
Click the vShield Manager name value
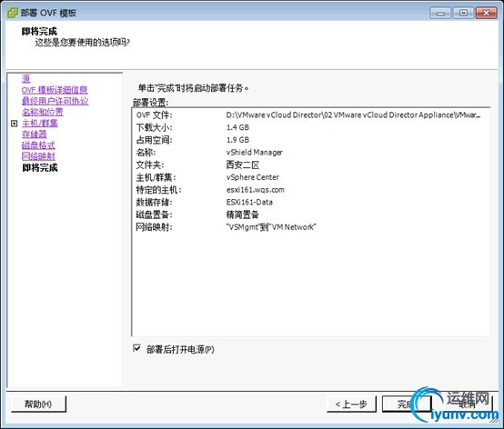[254, 153]
